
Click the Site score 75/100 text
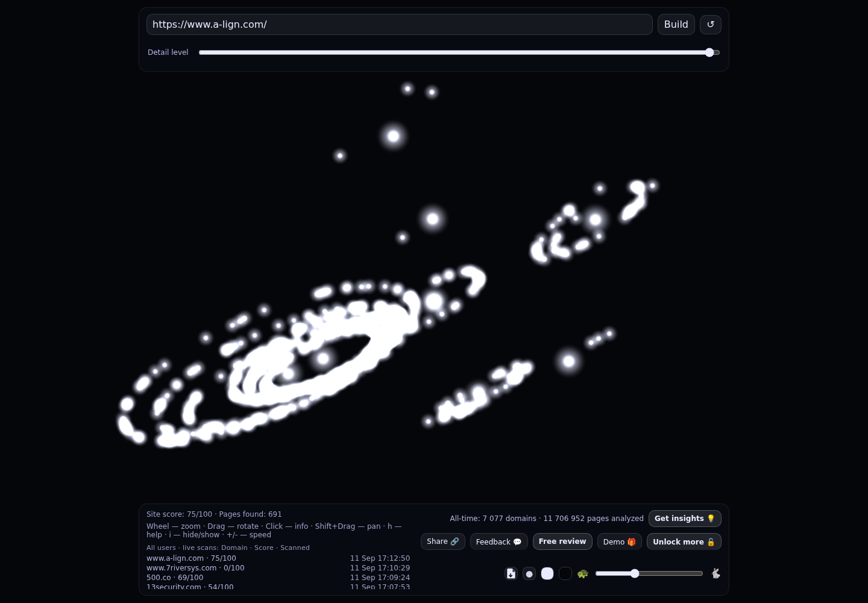pos(179,514)
